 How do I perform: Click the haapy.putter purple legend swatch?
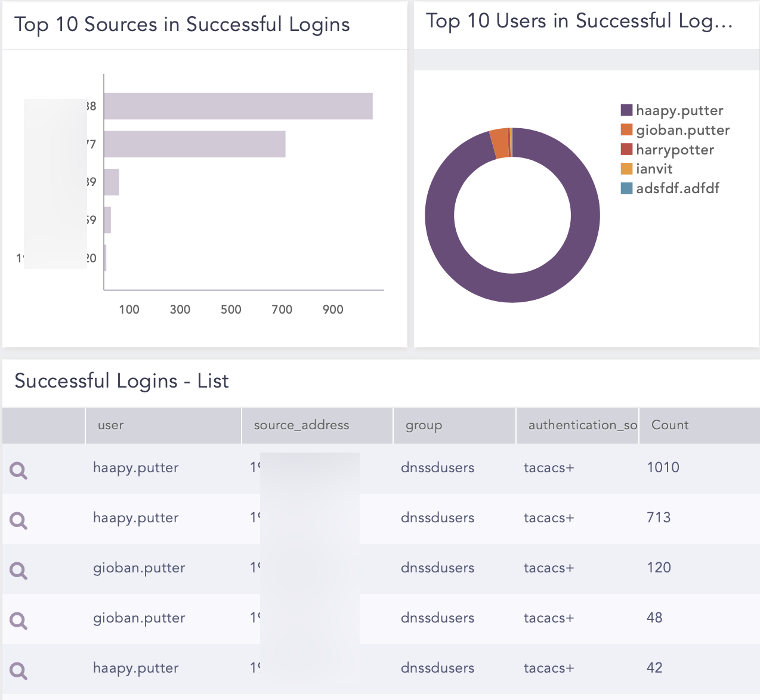pyautogui.click(x=626, y=110)
